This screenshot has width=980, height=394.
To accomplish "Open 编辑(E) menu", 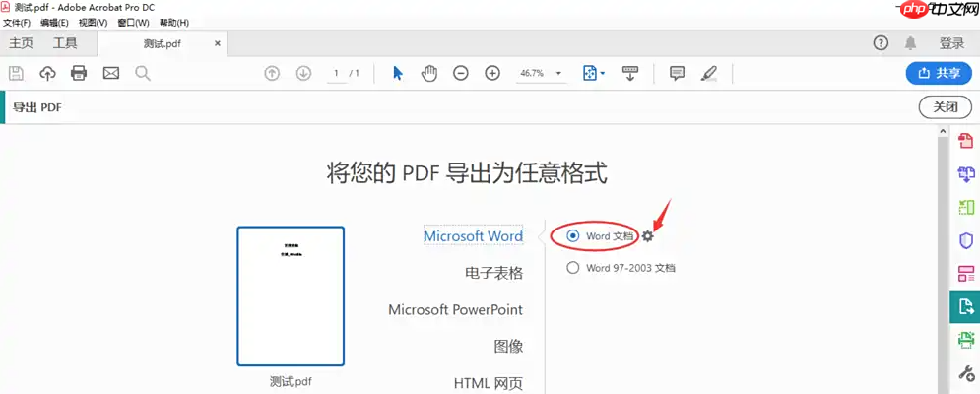I will [x=54, y=23].
